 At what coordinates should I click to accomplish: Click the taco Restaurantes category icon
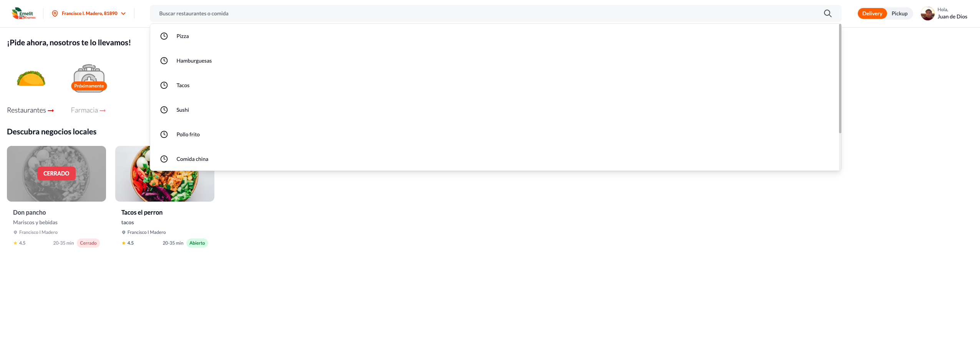(31, 78)
